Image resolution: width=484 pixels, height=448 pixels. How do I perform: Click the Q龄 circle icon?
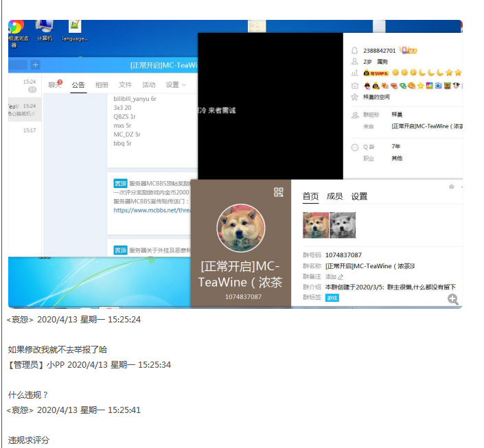point(355,148)
